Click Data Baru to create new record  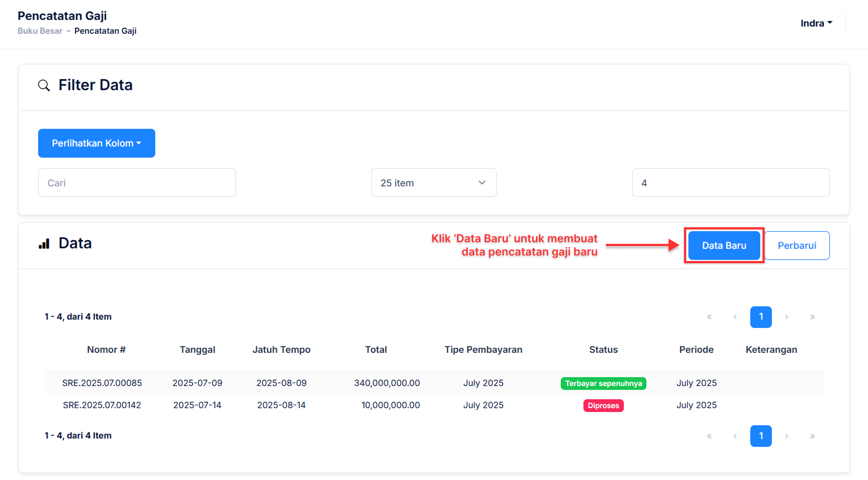(724, 246)
